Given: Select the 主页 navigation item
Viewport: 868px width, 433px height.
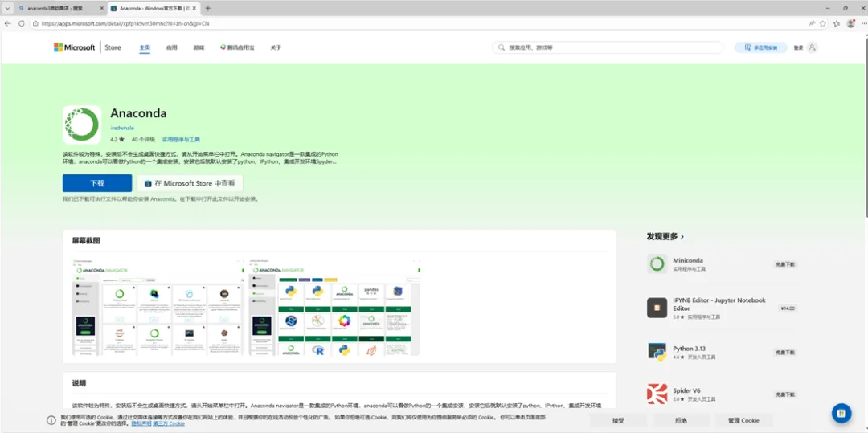Looking at the screenshot, I should (x=145, y=47).
